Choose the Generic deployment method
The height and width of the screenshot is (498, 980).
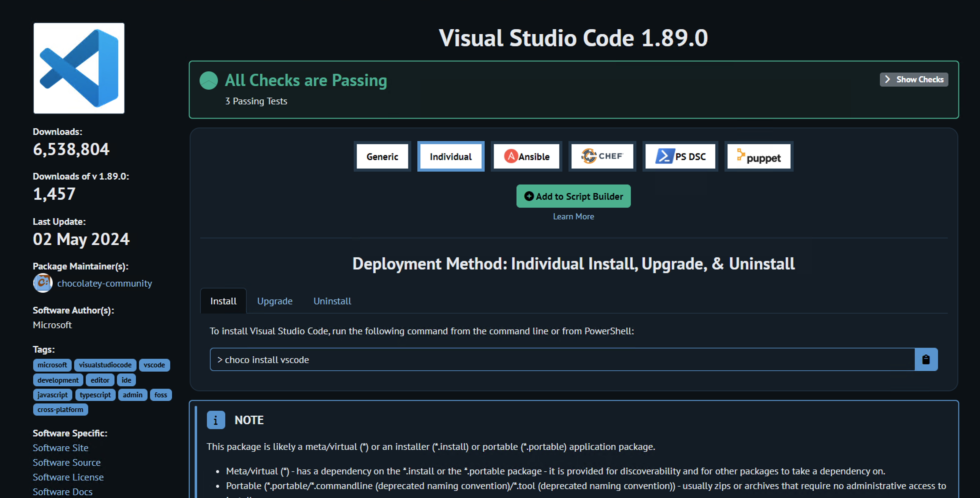(x=382, y=156)
